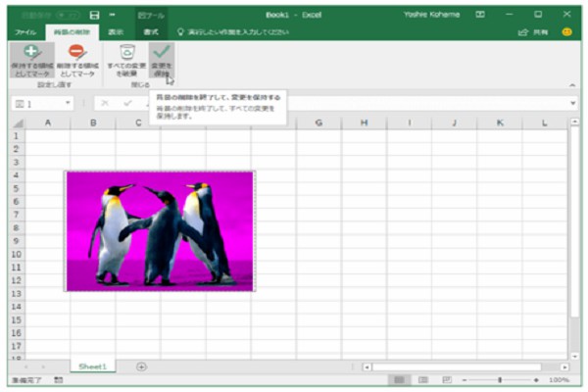
Task: Open the ribbon display options icon
Action: click(480, 15)
